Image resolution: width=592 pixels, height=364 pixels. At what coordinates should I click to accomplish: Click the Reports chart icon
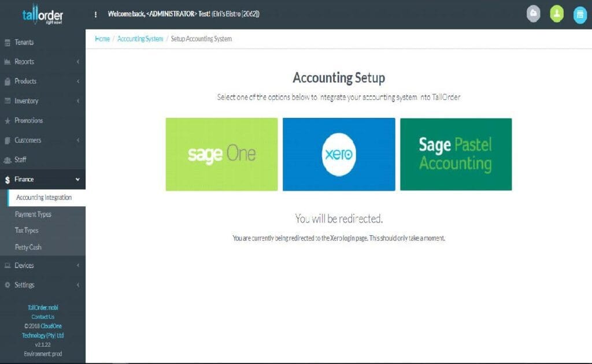pyautogui.click(x=7, y=62)
